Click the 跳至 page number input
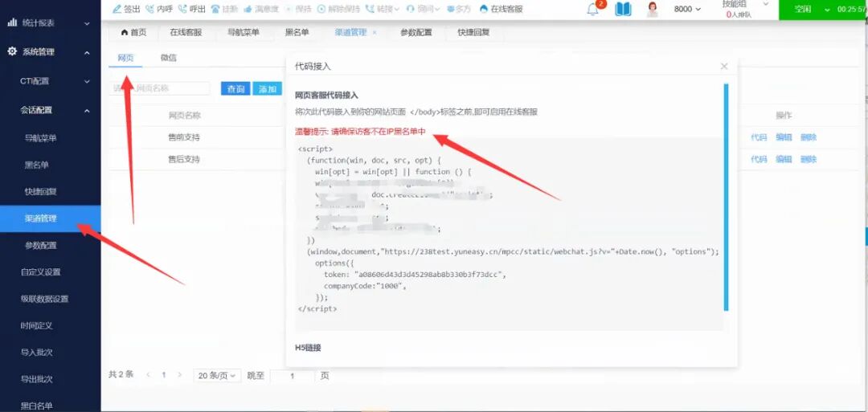Viewport: 868px width, 412px height. 292,376
